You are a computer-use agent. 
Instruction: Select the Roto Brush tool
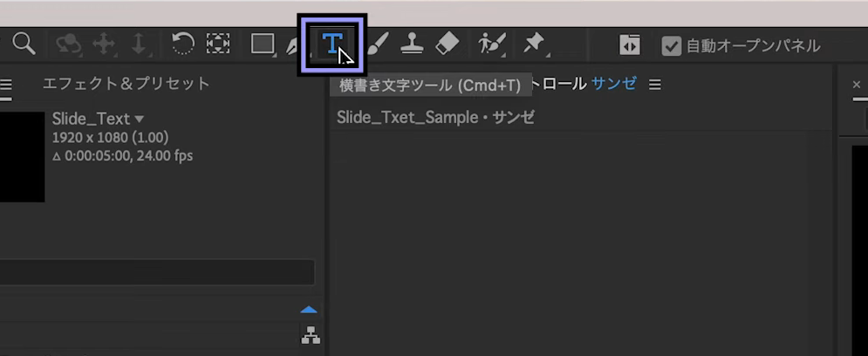coord(492,44)
